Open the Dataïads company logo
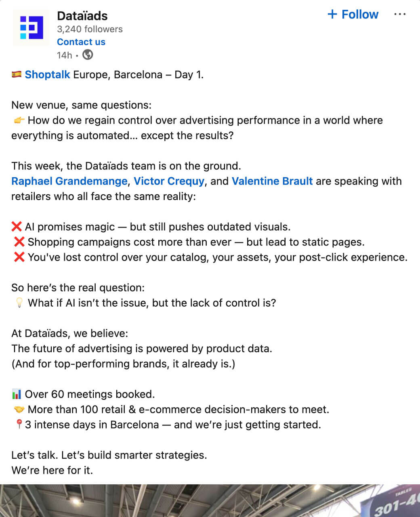This screenshot has height=517, width=420. [31, 27]
